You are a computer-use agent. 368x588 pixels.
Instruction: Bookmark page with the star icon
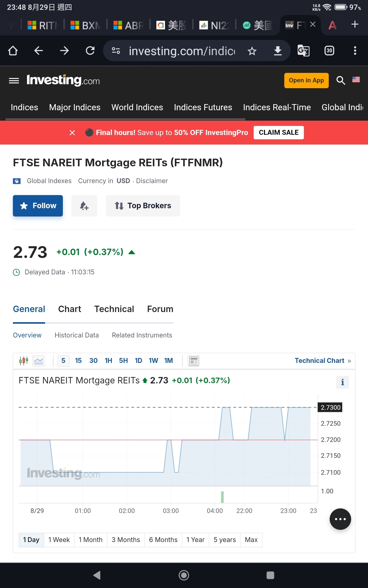(252, 51)
